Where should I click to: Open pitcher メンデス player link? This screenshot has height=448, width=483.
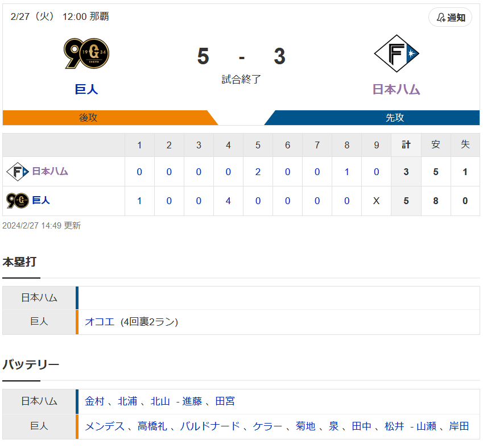pyautogui.click(x=105, y=426)
